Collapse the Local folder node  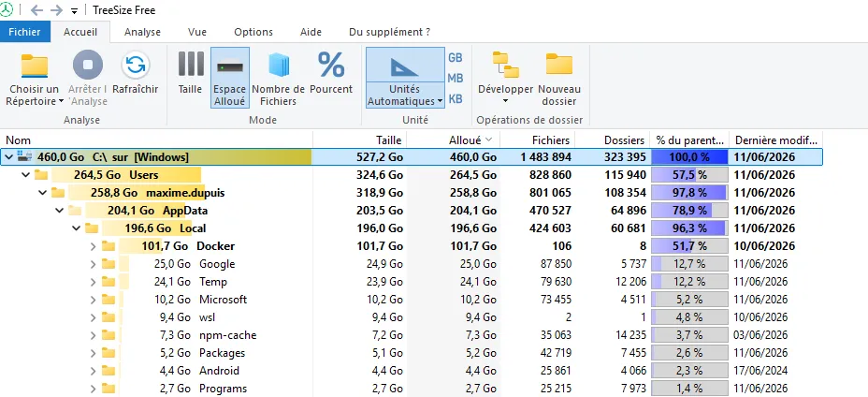click(77, 228)
